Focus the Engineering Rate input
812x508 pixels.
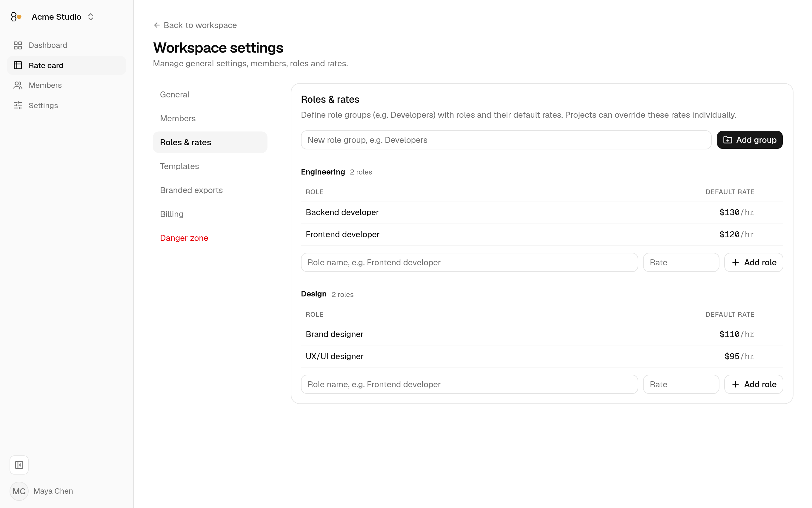click(x=681, y=262)
